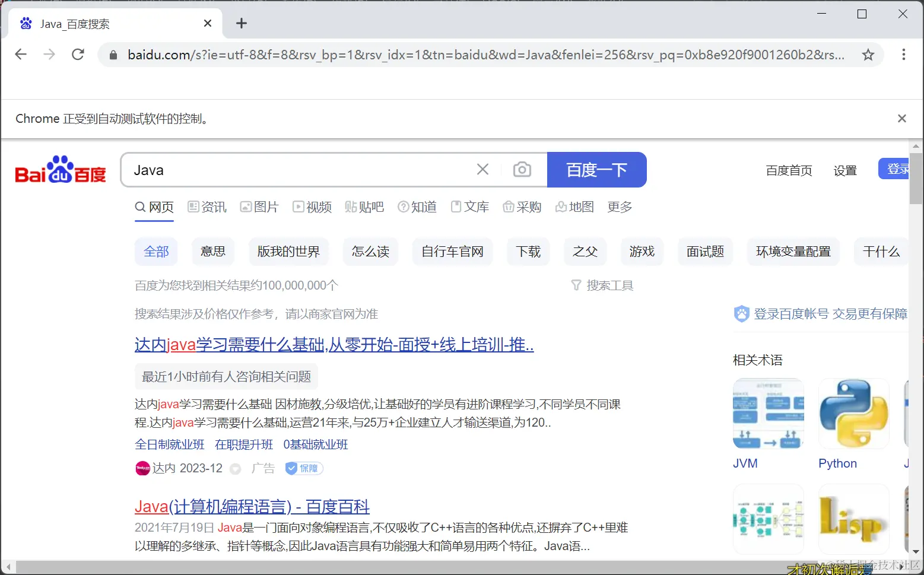Viewport: 924px width, 575px height.
Task: Open a new browser tab
Action: point(241,23)
